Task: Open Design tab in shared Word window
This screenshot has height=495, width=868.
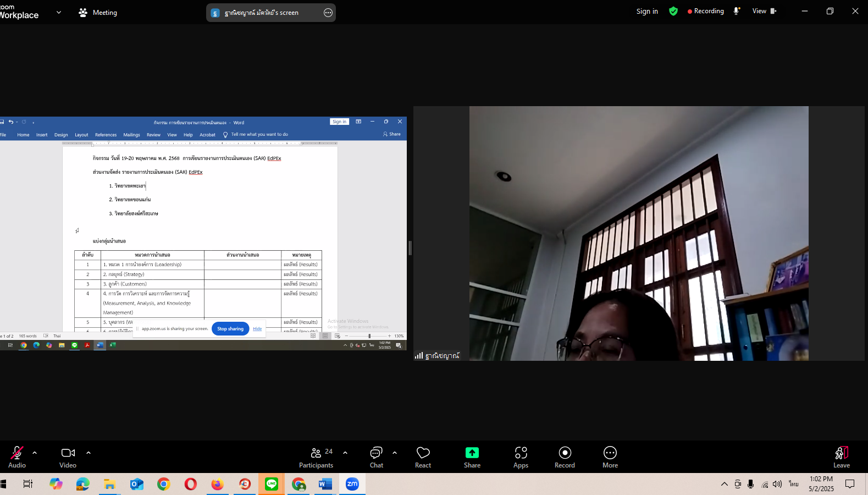Action: (61, 135)
